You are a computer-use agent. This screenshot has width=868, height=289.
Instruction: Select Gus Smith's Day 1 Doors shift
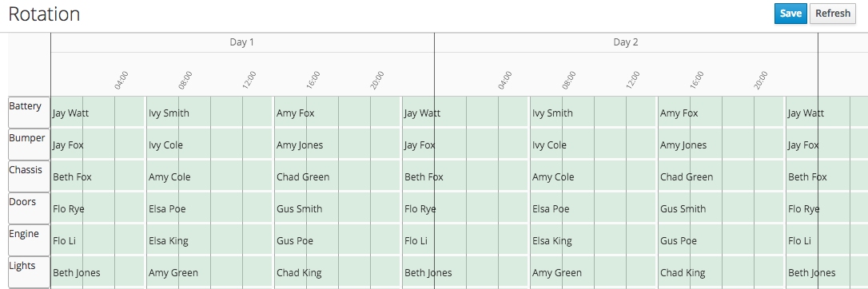tap(337, 208)
